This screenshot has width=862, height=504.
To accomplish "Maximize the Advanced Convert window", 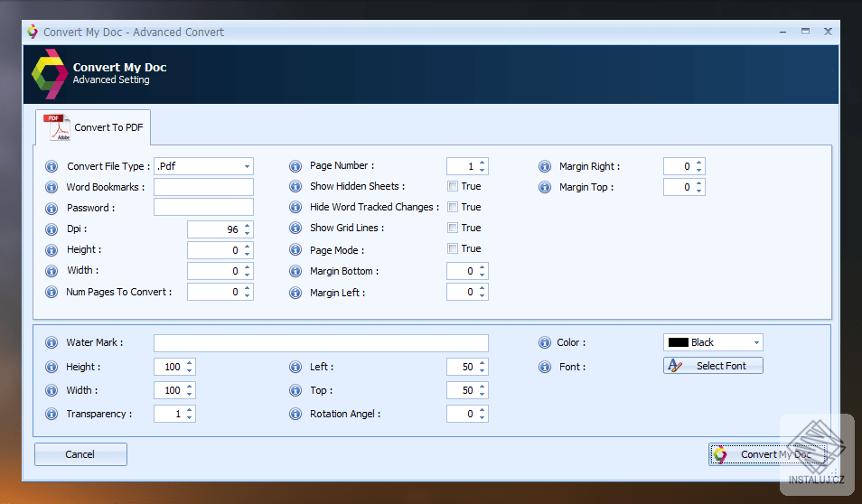I will click(805, 32).
